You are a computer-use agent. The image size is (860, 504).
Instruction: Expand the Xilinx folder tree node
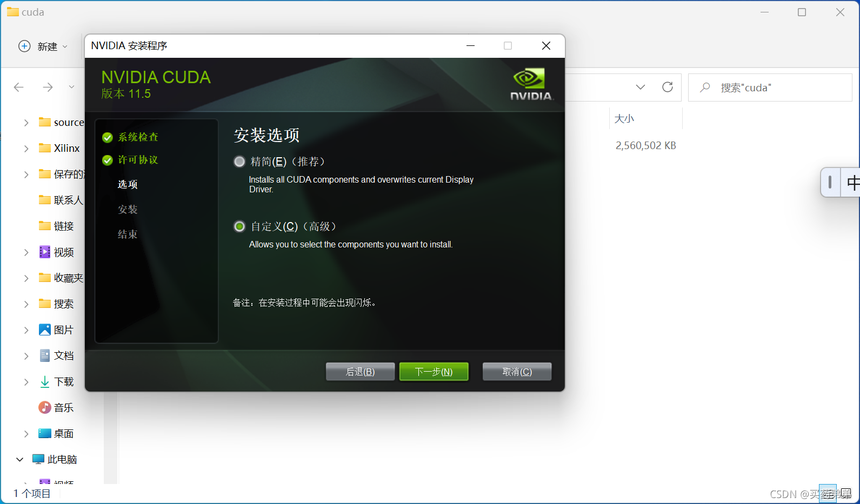click(x=26, y=149)
